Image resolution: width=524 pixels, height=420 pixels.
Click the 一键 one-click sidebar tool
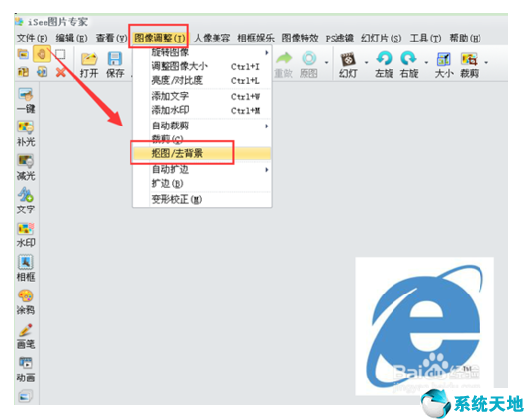click(26, 101)
